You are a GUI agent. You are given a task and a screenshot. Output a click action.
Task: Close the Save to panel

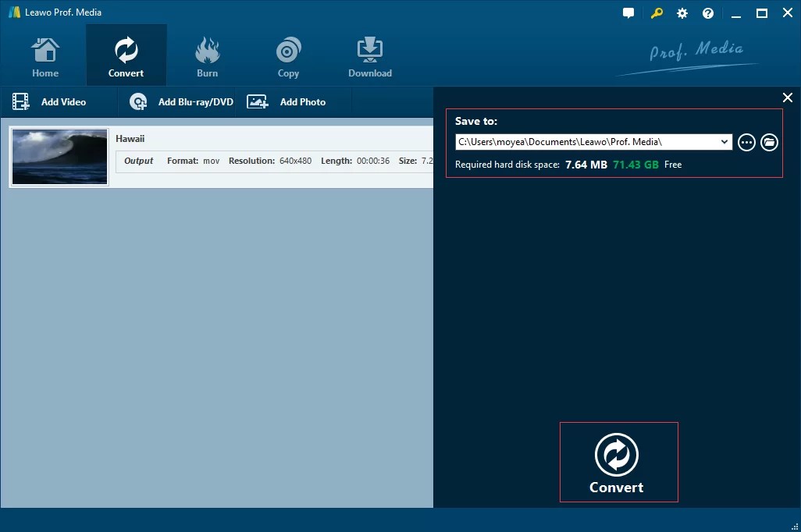[787, 98]
